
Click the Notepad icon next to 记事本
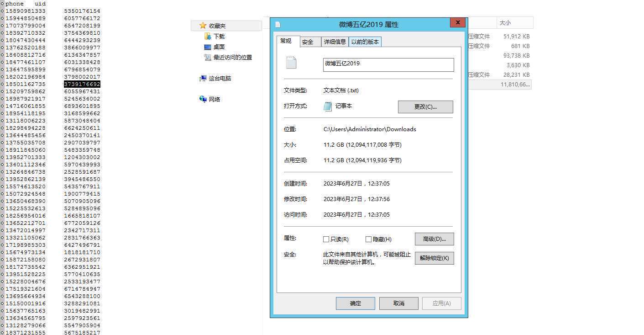pyautogui.click(x=328, y=106)
